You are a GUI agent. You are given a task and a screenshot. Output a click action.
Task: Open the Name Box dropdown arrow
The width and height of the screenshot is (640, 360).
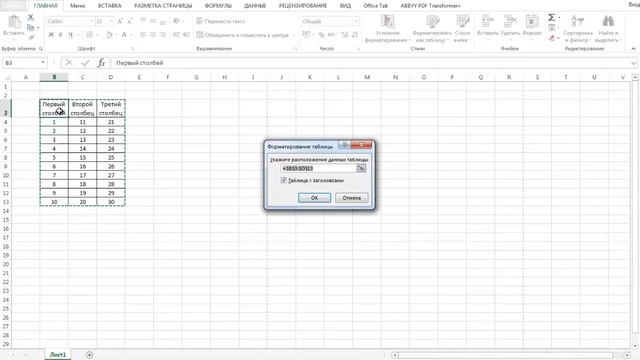click(43, 63)
